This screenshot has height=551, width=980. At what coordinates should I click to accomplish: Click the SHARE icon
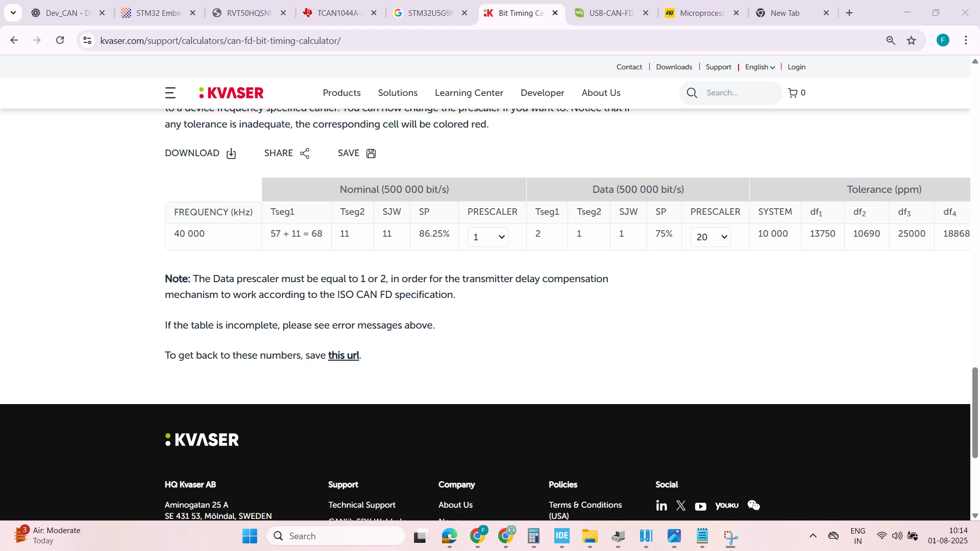pos(305,154)
